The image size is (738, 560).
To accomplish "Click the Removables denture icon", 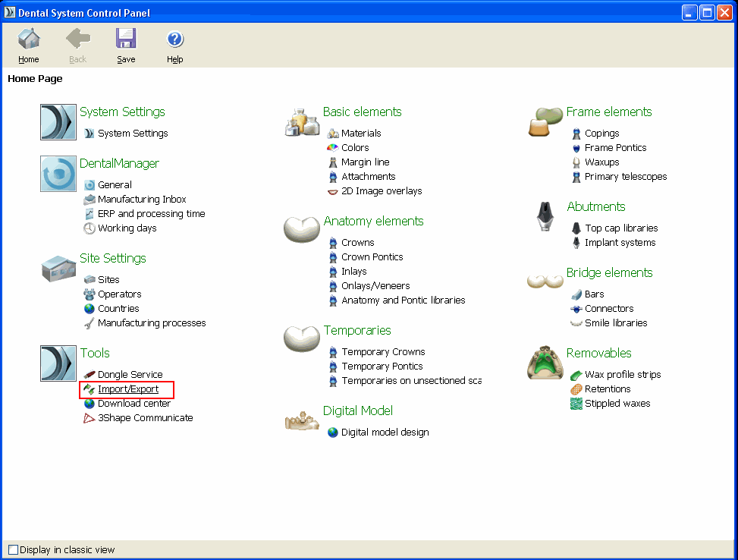I will [x=545, y=363].
